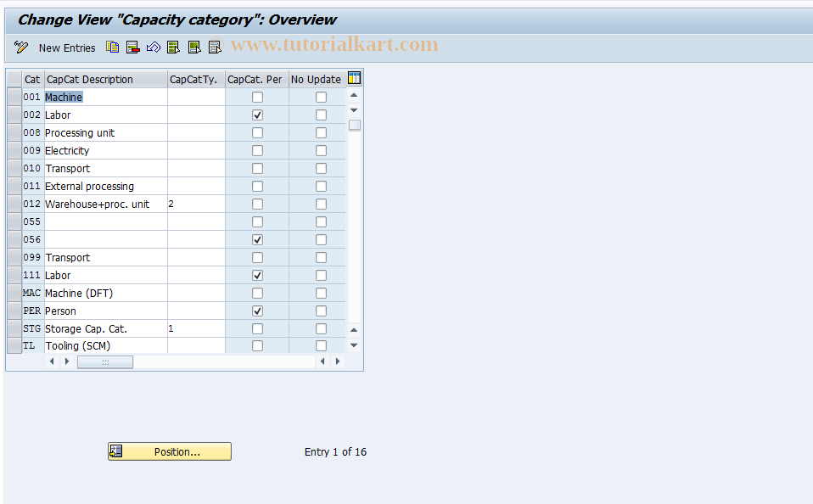Click the leftmost left arrow of horizontal scrollbar
The image size is (813, 504).
coord(51,361)
